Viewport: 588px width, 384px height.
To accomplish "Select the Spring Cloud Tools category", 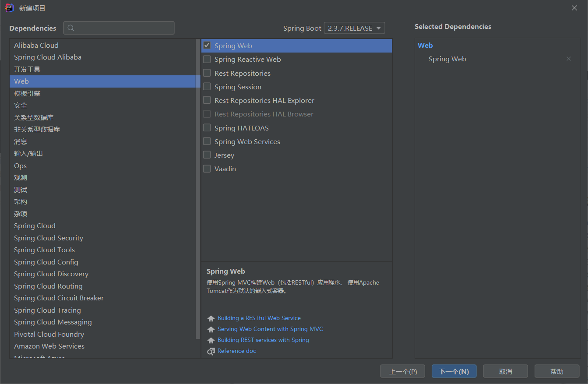I will click(x=102, y=250).
